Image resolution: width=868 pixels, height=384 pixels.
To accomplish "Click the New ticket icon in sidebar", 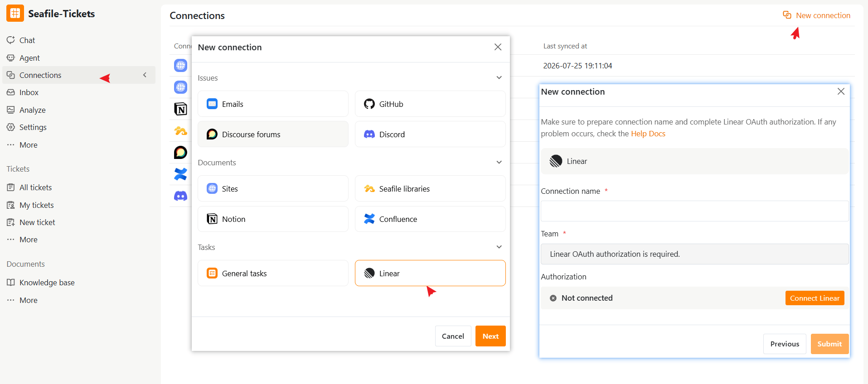I will click(x=11, y=222).
